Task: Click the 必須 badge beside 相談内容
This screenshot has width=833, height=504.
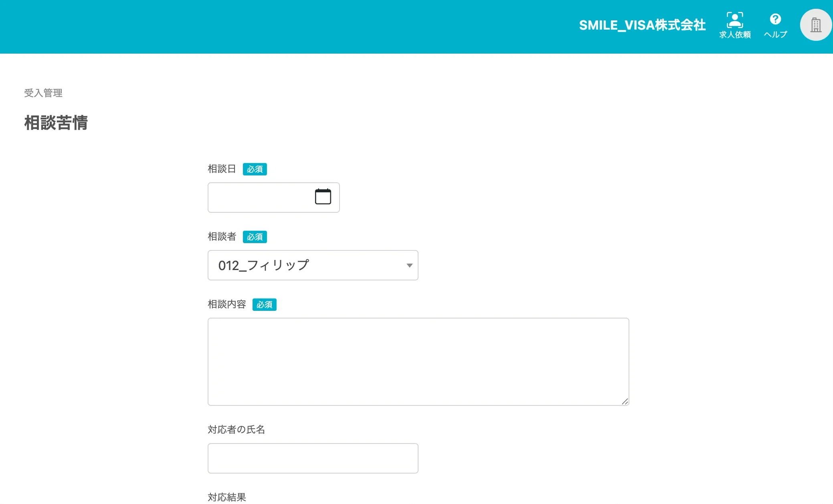Action: click(x=264, y=304)
